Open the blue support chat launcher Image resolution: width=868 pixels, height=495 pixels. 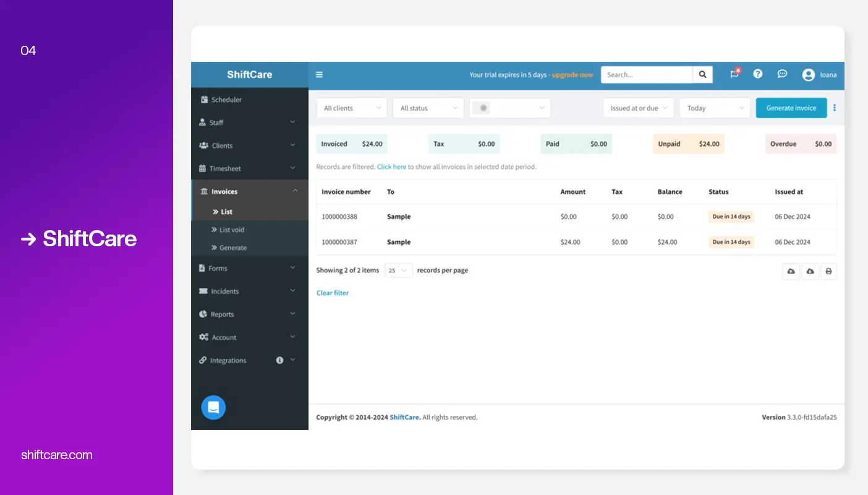(x=213, y=408)
